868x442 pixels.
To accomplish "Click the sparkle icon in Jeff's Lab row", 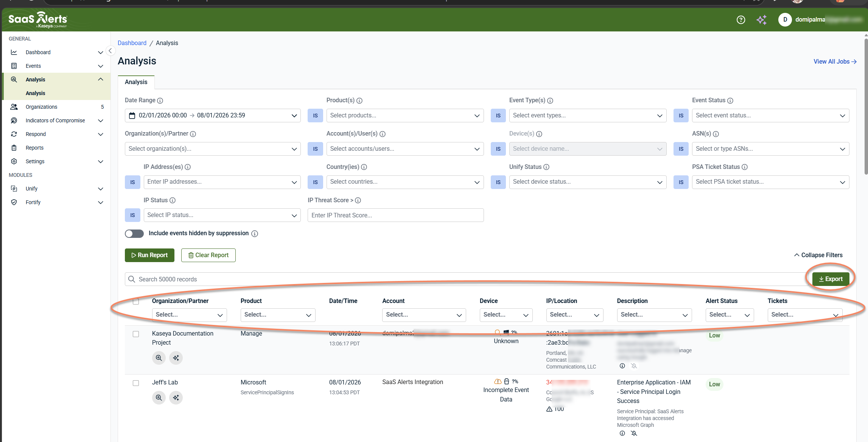I will click(x=176, y=398).
